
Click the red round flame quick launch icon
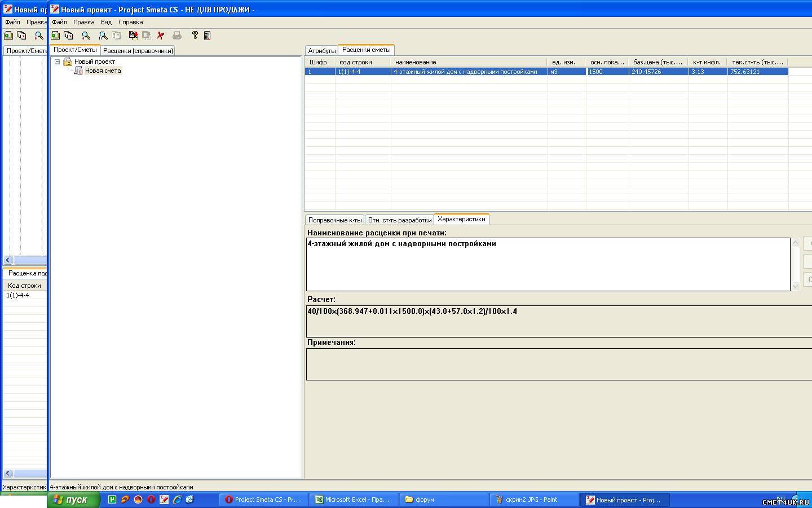coord(138,500)
